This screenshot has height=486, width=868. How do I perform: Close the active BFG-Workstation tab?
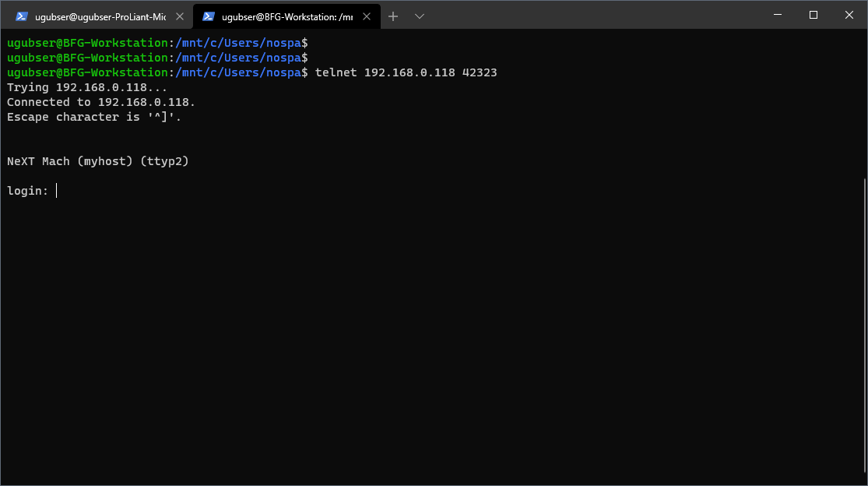[367, 16]
